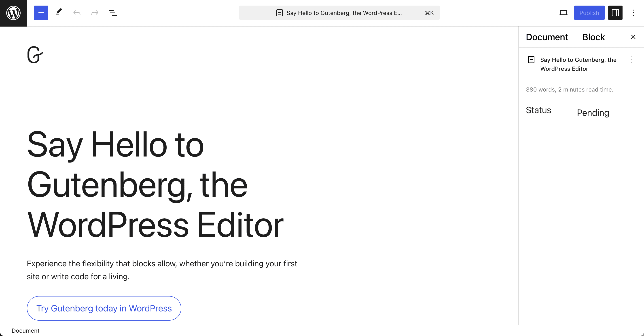Select the Edit pencil tool icon
Screen dimensions: 644x336
(x=59, y=13)
